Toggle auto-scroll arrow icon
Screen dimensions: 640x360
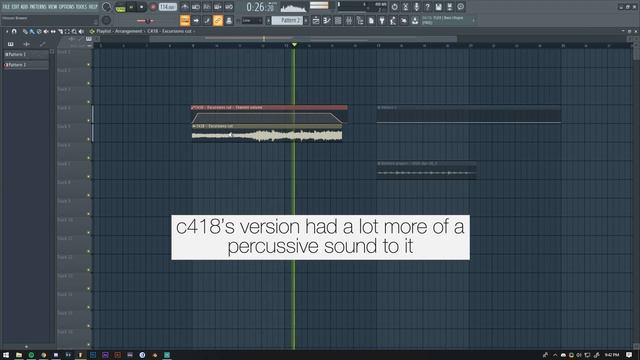[196, 20]
